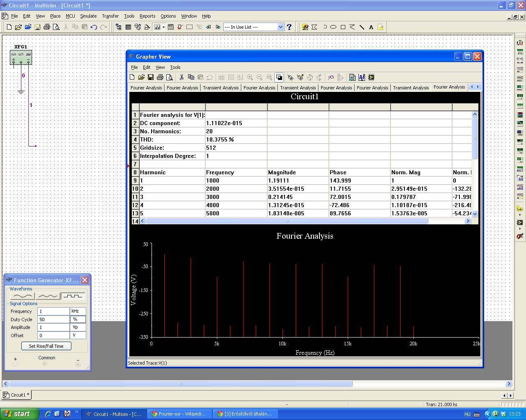Screen dimensions: 526x420
Task: Click the Text 'A' annotation tool
Action: pos(371,27)
